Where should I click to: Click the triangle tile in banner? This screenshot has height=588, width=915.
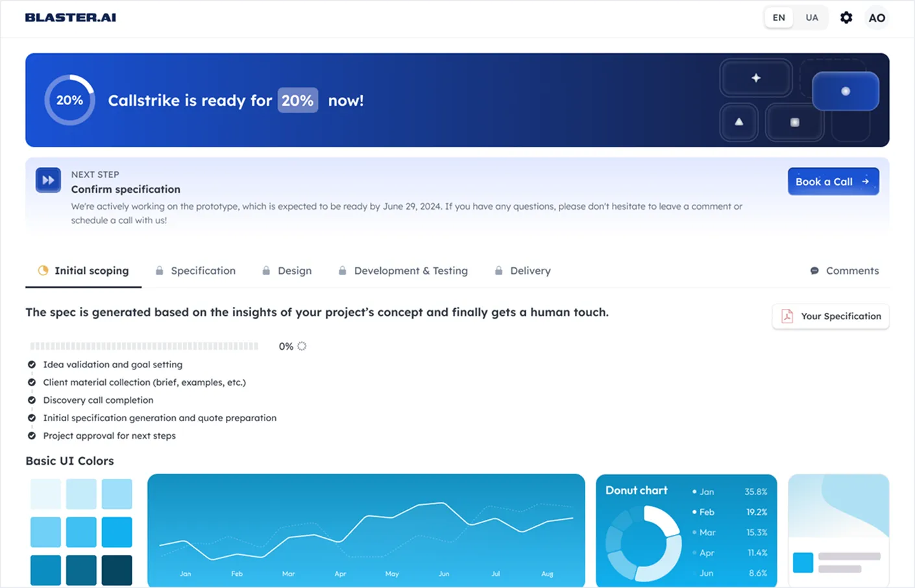pyautogui.click(x=738, y=122)
